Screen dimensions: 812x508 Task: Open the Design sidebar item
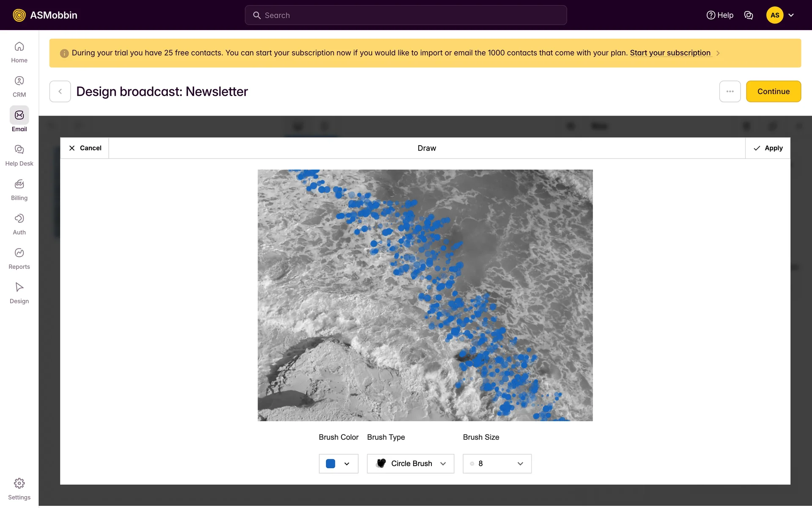tap(19, 293)
